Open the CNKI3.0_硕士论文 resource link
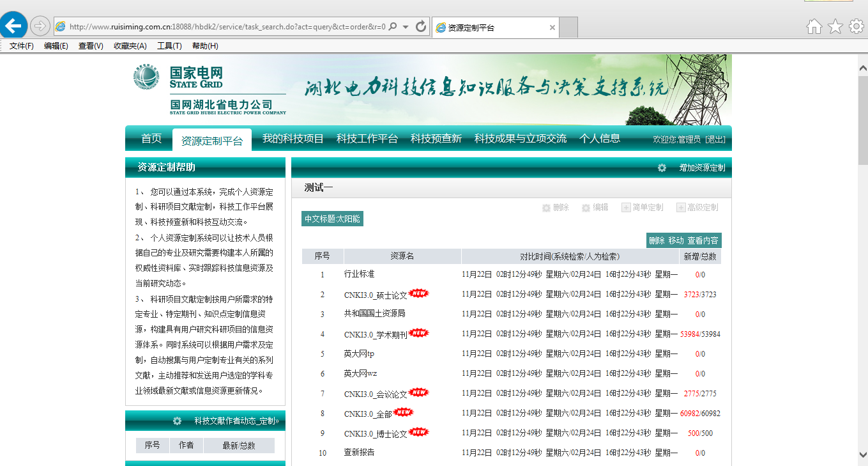Screen dimensions: 868x466 (x=375, y=295)
